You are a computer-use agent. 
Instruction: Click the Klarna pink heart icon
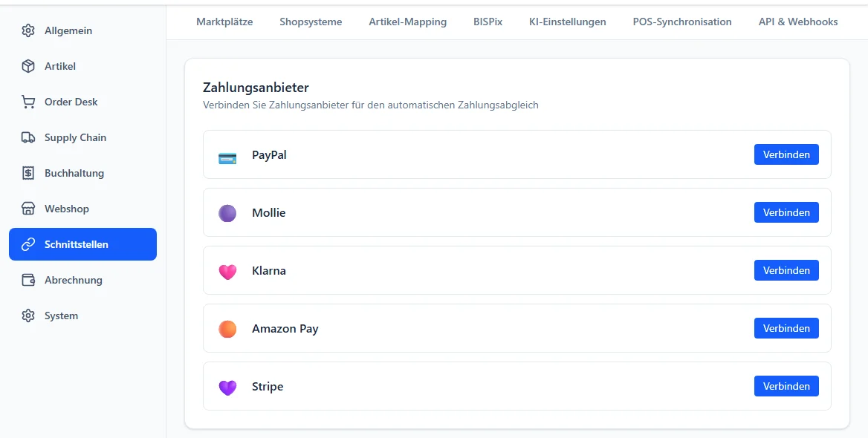[x=227, y=271]
